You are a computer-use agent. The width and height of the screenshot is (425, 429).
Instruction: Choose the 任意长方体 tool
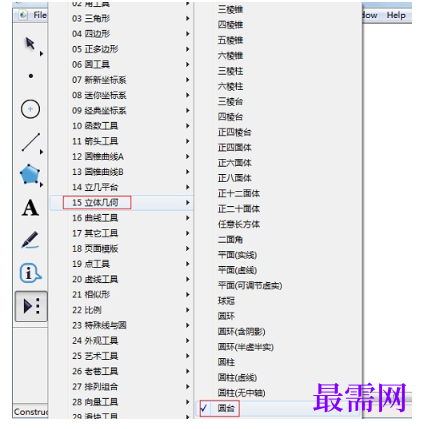click(x=239, y=224)
